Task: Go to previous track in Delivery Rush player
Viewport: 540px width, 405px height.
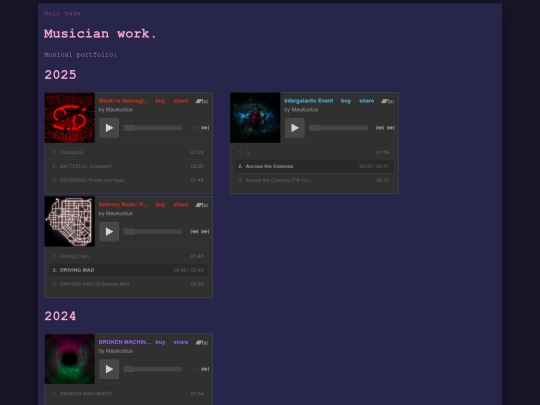Action: click(x=194, y=232)
